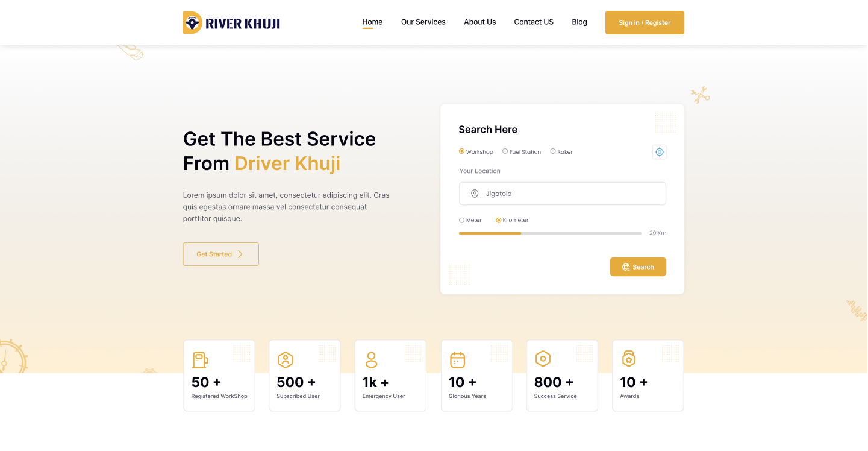Choose the Raker radio option
The image size is (868, 451).
[553, 151]
